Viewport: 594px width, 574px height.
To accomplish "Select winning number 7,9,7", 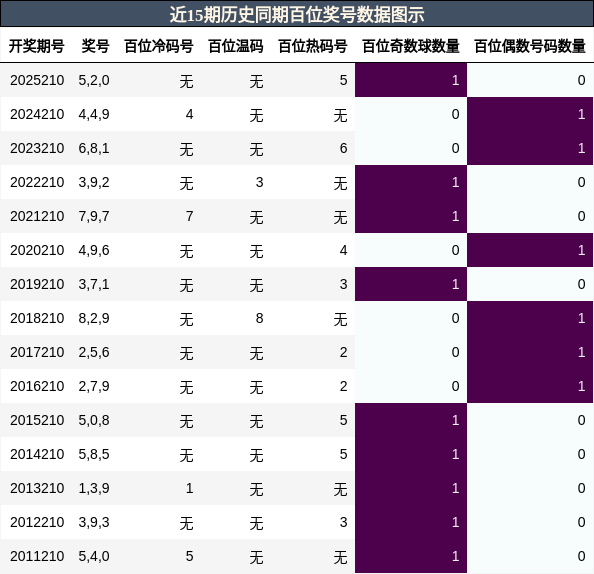I will pyautogui.click(x=94, y=216).
